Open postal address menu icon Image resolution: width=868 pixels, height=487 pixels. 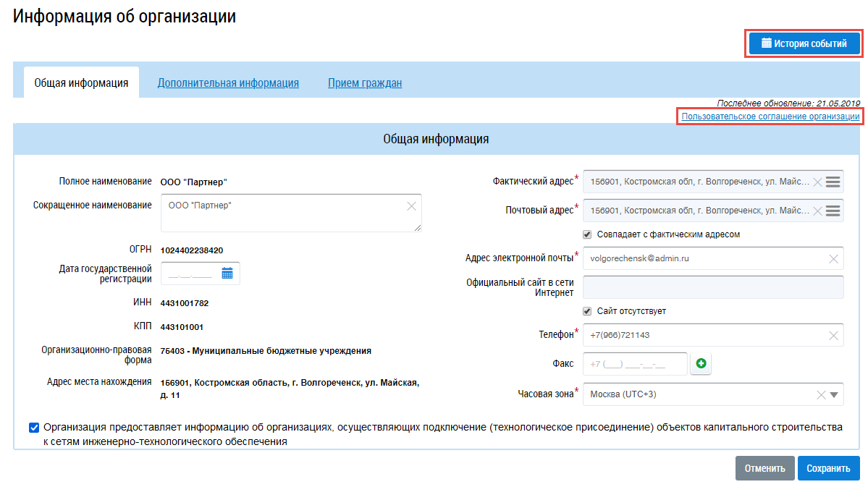[x=833, y=211]
